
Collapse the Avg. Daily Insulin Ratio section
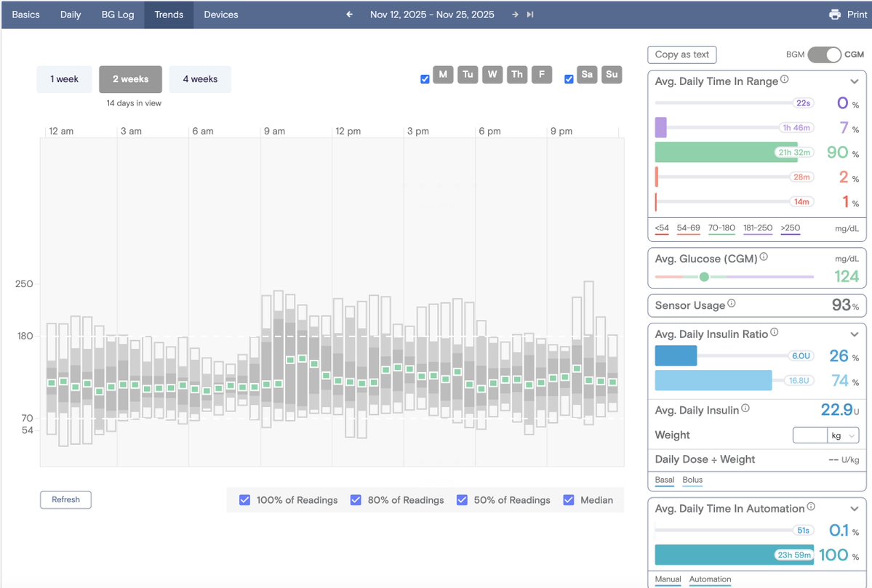pos(855,334)
